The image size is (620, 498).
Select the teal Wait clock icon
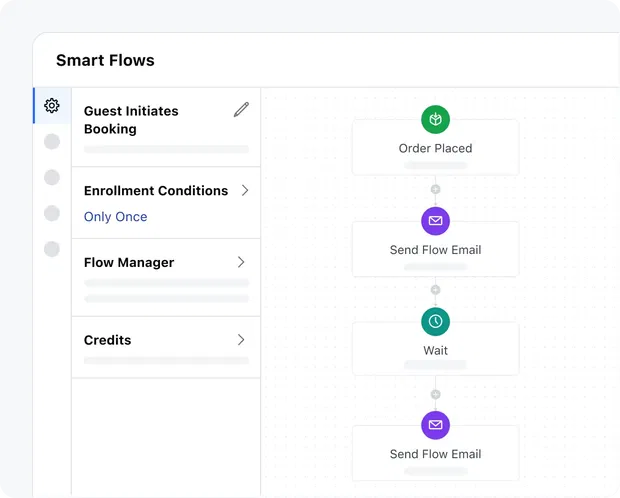click(x=435, y=321)
